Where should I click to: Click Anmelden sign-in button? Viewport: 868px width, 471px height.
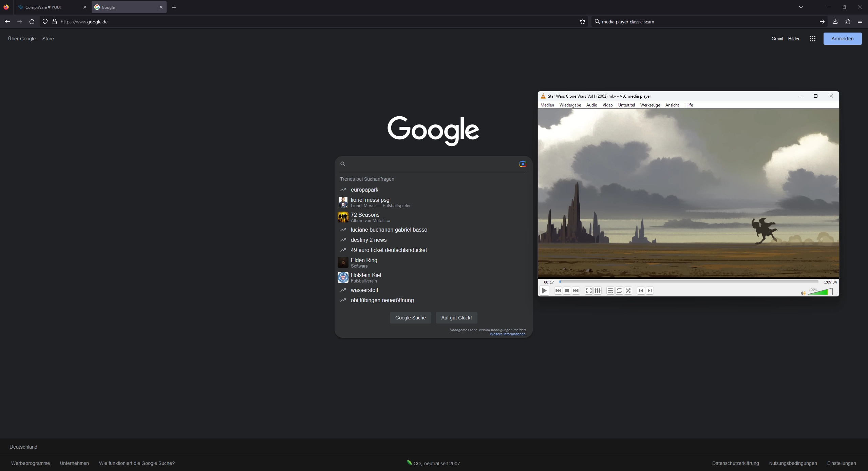tap(843, 39)
